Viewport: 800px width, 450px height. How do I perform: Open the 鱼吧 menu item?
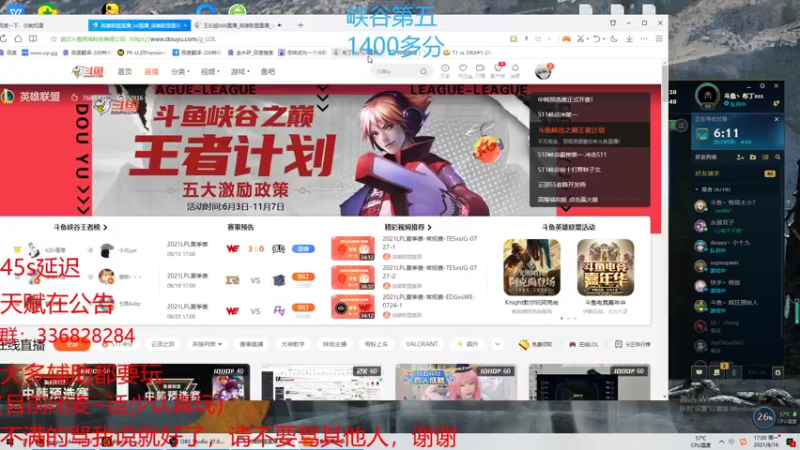(268, 72)
